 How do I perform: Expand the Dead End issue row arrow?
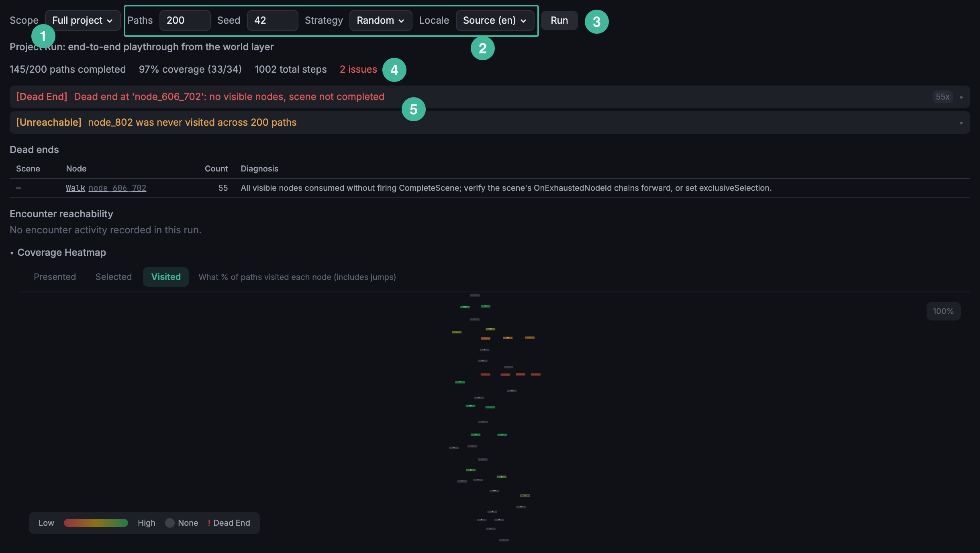point(962,97)
